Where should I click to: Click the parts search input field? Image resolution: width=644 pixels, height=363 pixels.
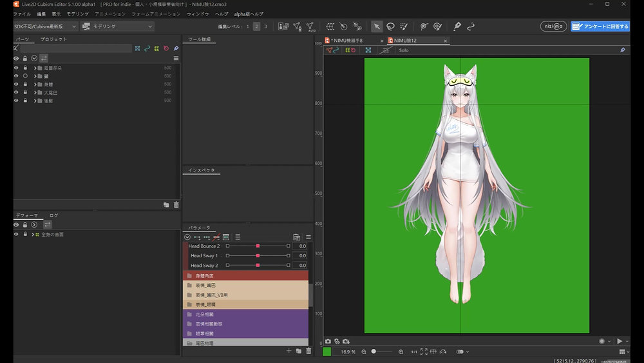[76, 48]
